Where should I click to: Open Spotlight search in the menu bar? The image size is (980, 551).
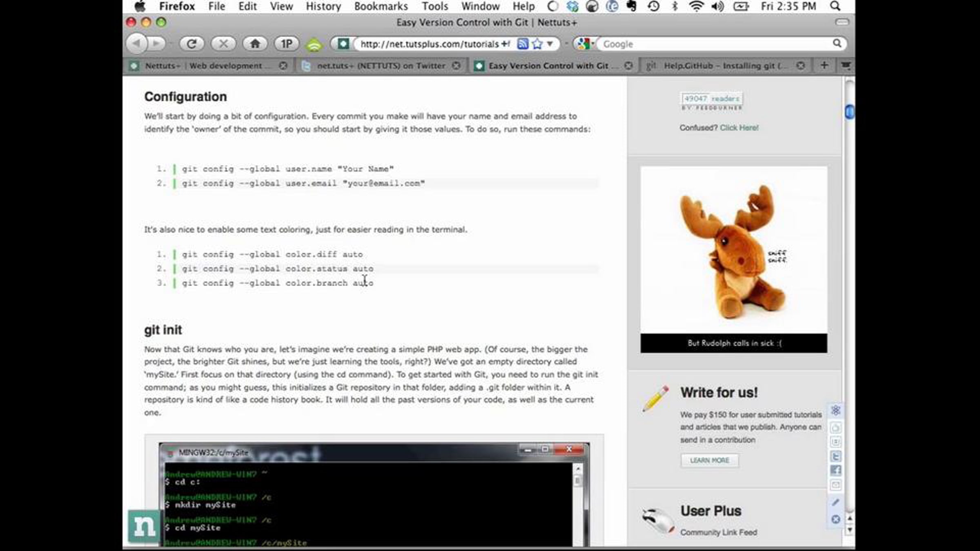pyautogui.click(x=835, y=6)
